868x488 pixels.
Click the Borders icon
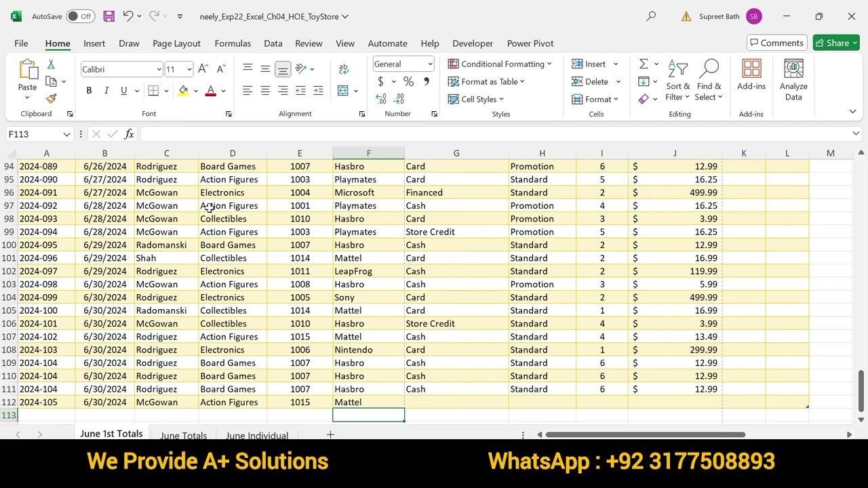click(153, 91)
